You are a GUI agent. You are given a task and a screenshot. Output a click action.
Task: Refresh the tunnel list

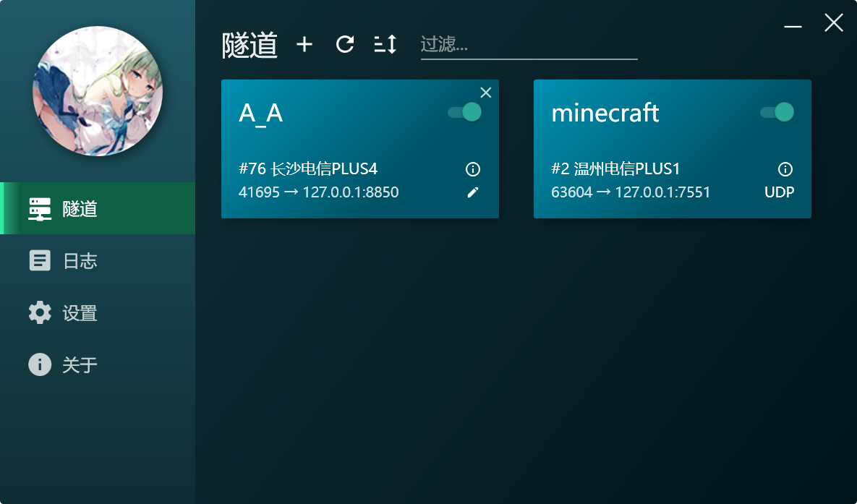point(345,44)
